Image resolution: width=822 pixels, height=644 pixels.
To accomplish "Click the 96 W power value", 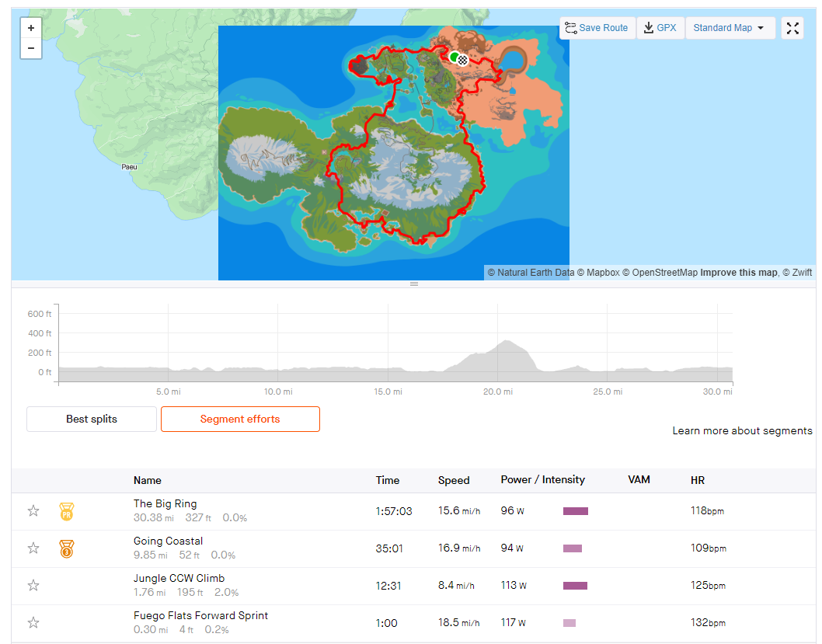I will click(512, 510).
